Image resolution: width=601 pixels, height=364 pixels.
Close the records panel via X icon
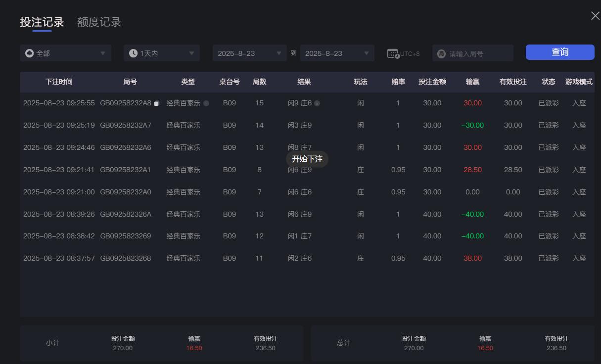coord(595,15)
